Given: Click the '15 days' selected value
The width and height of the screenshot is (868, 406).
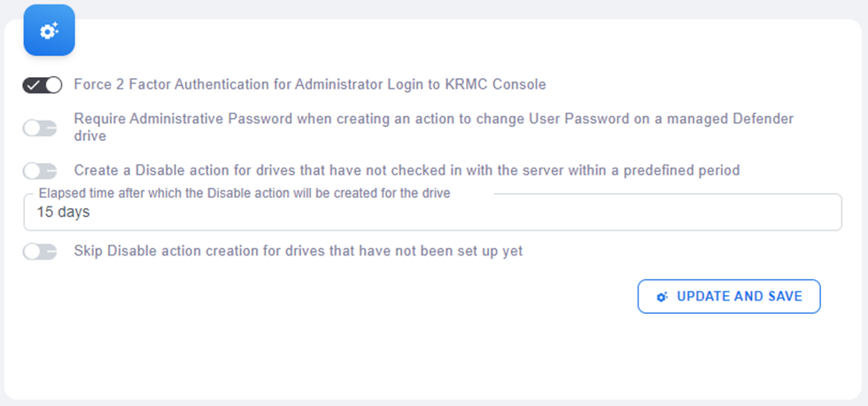Looking at the screenshot, I should pyautogui.click(x=63, y=213).
